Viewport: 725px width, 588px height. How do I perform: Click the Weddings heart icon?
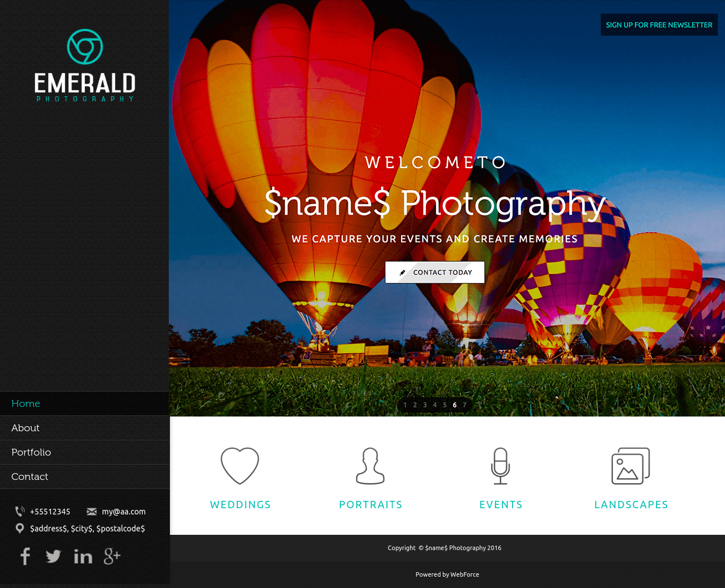coord(240,466)
